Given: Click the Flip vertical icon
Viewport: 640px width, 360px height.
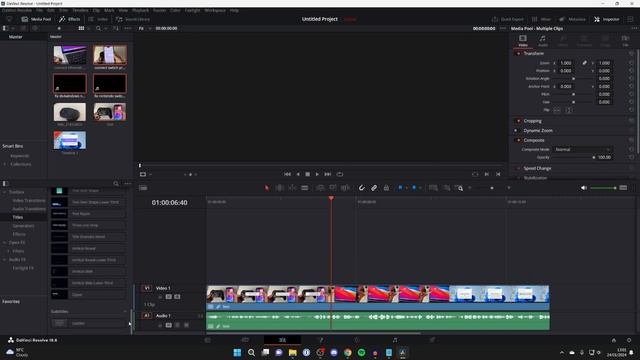Looking at the screenshot, I should pos(569,110).
